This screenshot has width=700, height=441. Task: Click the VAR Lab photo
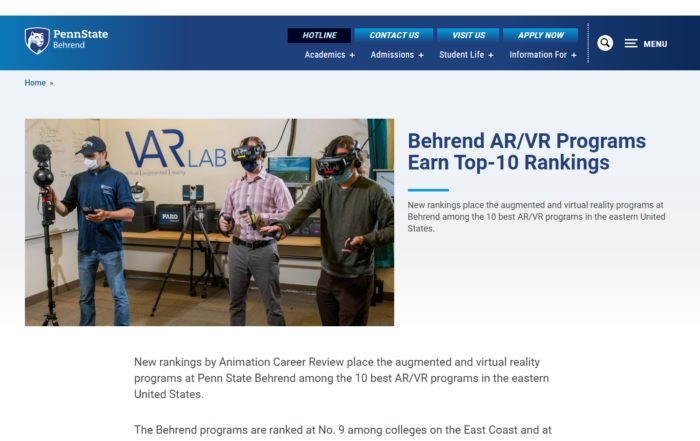pyautogui.click(x=209, y=222)
